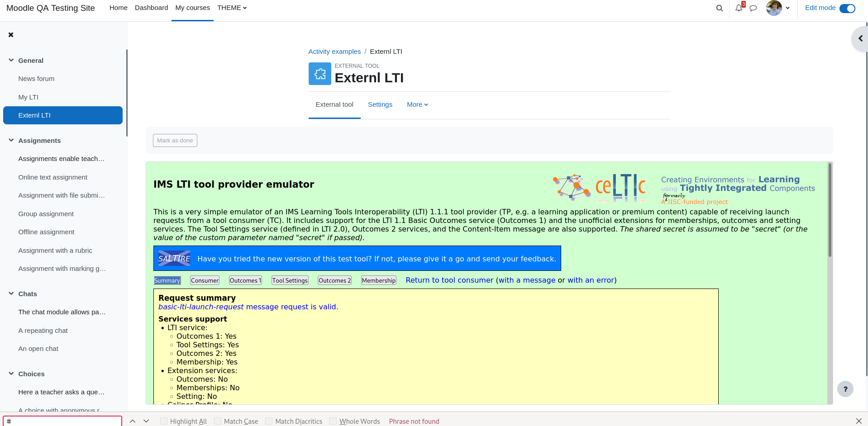Open the user avatar menu
Viewport: 868px width, 426px height.
pos(774,8)
